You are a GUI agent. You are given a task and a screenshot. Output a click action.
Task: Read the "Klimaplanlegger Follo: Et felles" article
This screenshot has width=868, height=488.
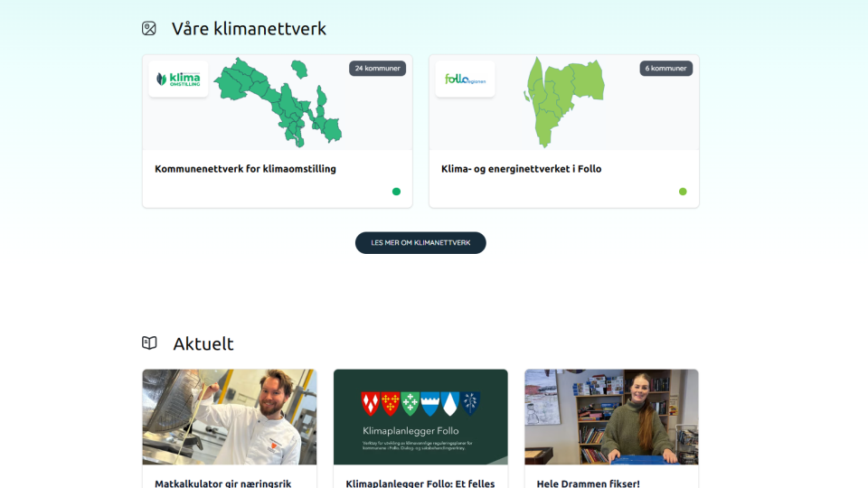pos(420,483)
